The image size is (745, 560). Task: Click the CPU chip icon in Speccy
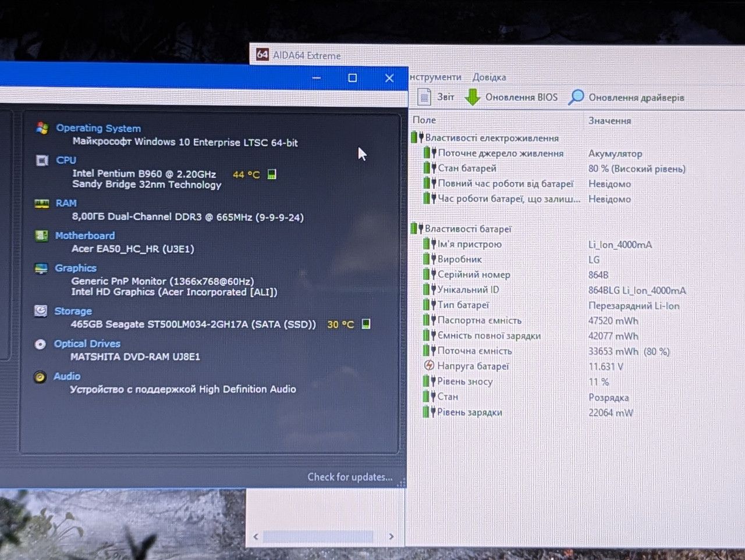(42, 160)
